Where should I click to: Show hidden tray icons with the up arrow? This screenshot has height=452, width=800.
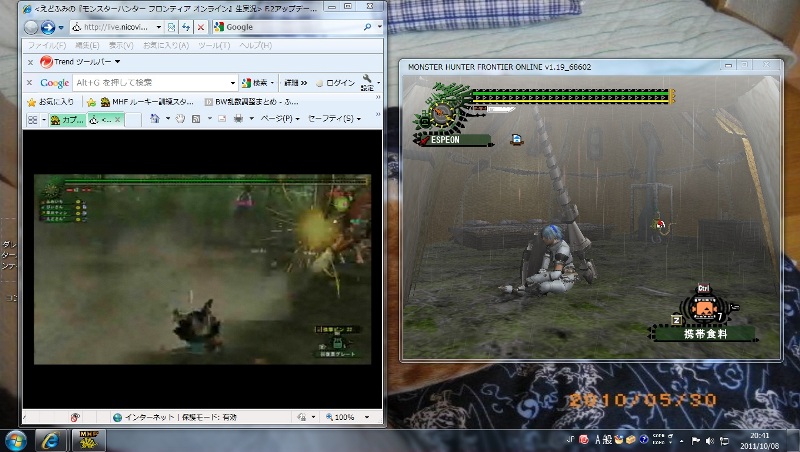(682, 440)
